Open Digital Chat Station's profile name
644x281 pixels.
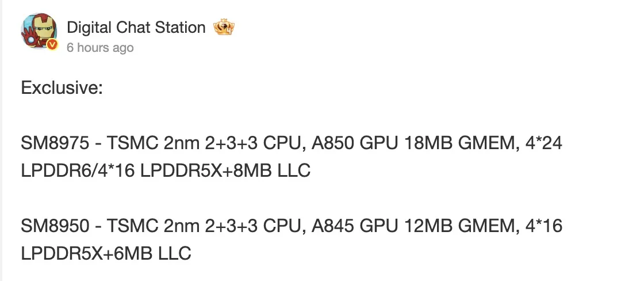[x=136, y=27]
